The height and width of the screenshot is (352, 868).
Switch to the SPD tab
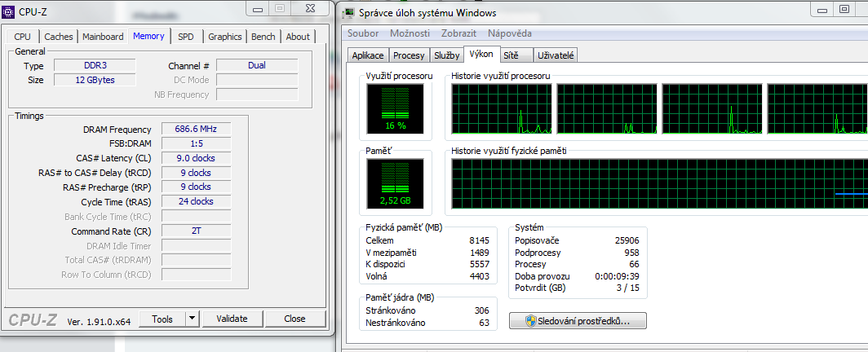pyautogui.click(x=186, y=37)
